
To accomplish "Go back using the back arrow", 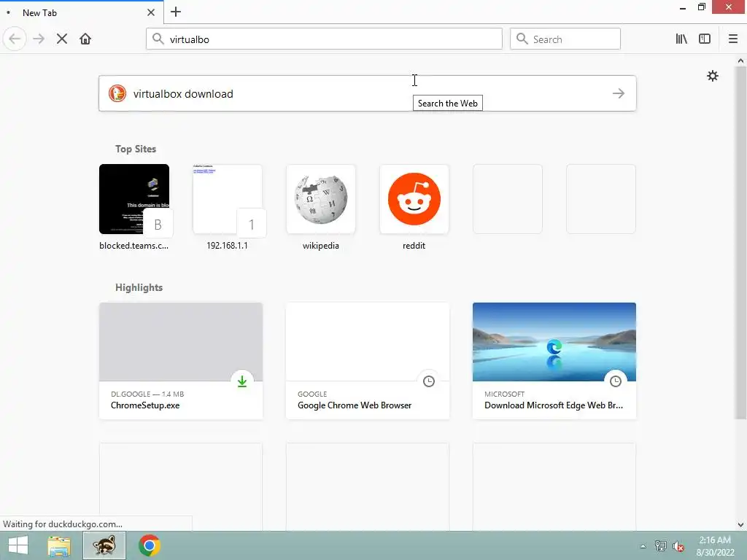I will 15,39.
